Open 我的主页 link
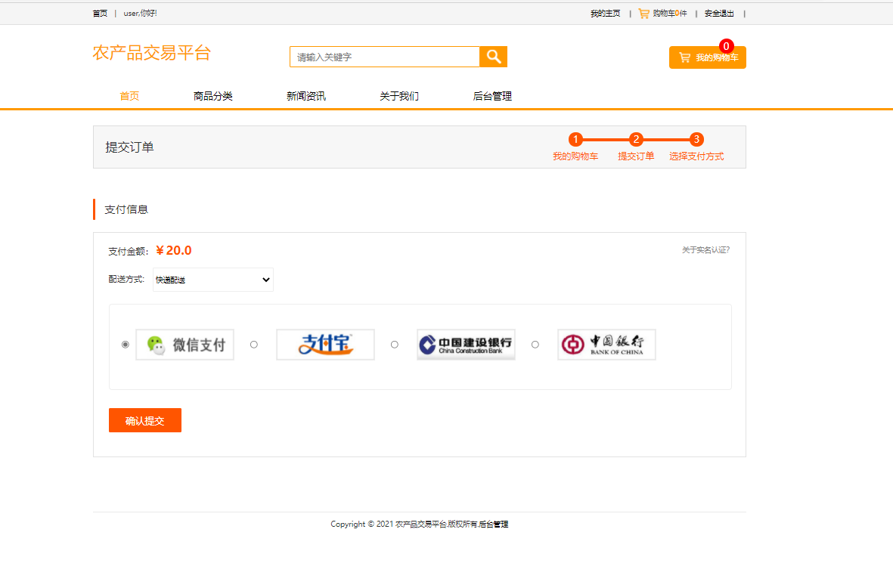The width and height of the screenshot is (893, 588). point(606,13)
